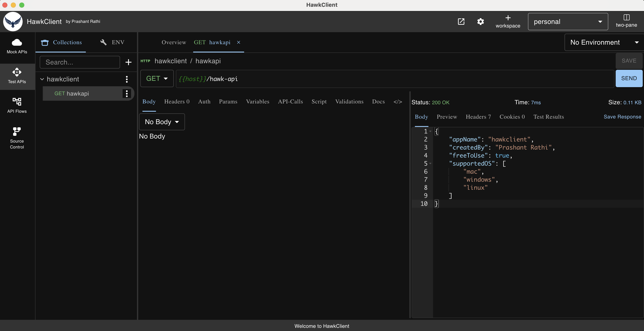Open the API Flows panel

16,105
